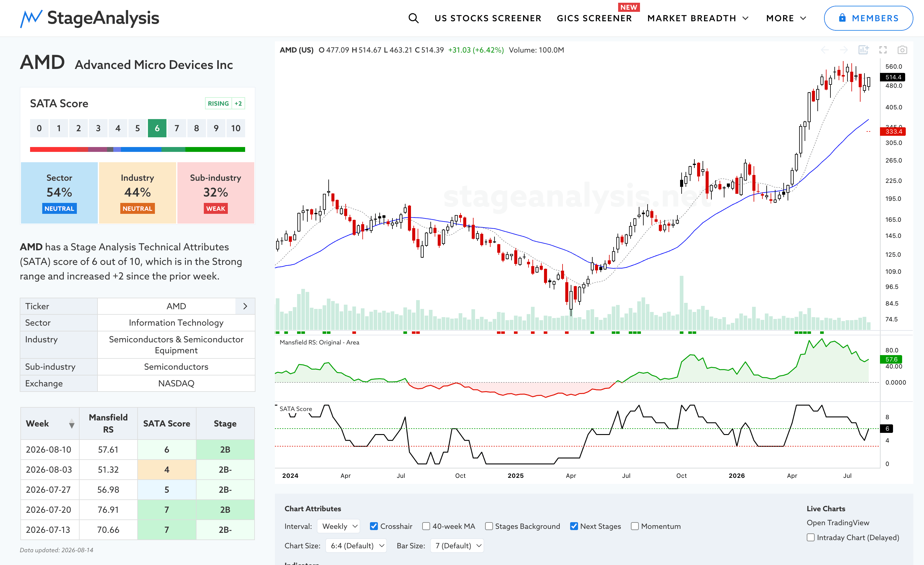Click the chart indicators icon

pyautogui.click(x=863, y=50)
